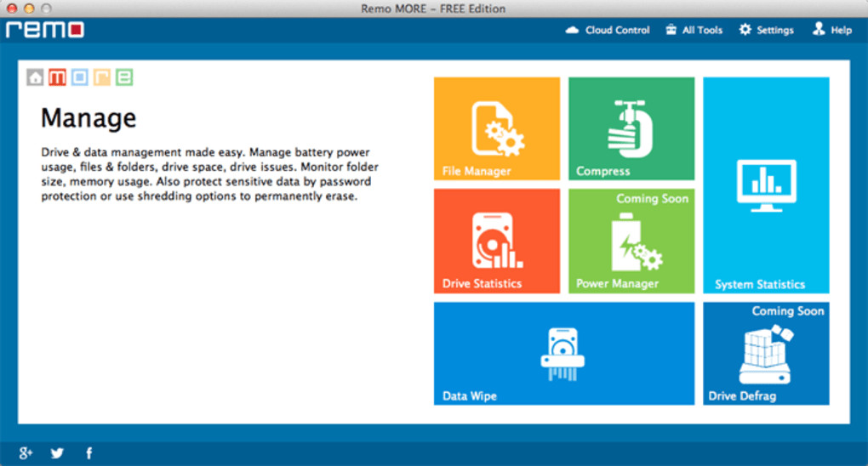
Task: Click the Remo logo
Action: [x=45, y=30]
